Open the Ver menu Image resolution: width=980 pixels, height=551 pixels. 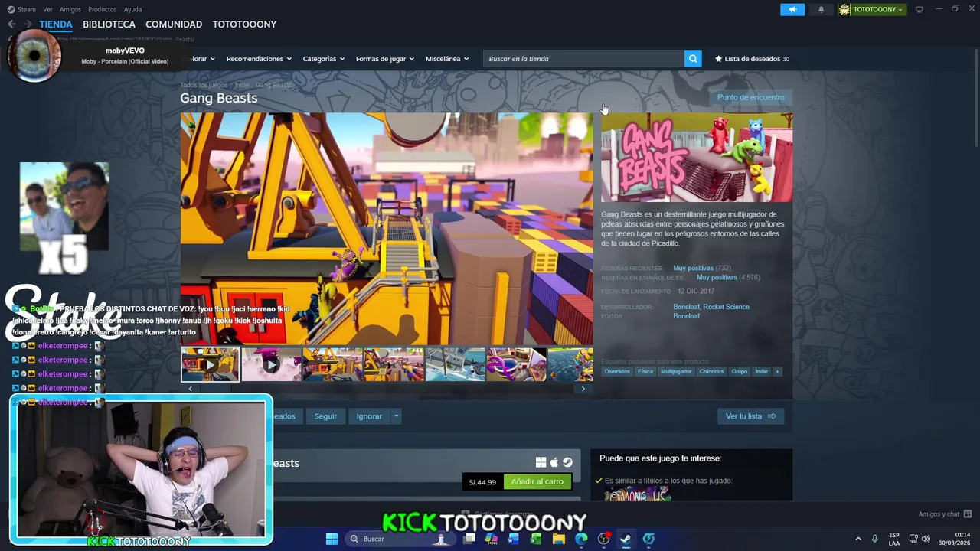click(x=47, y=9)
